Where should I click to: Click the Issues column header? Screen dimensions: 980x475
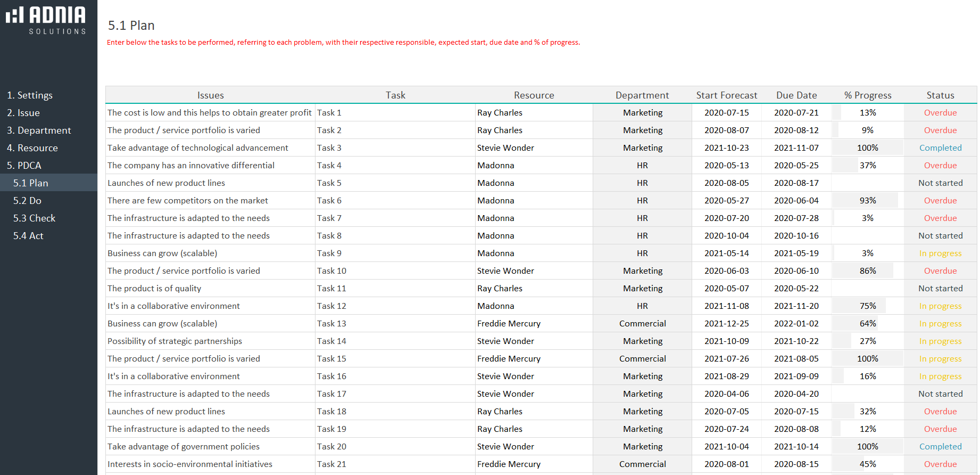(x=210, y=95)
